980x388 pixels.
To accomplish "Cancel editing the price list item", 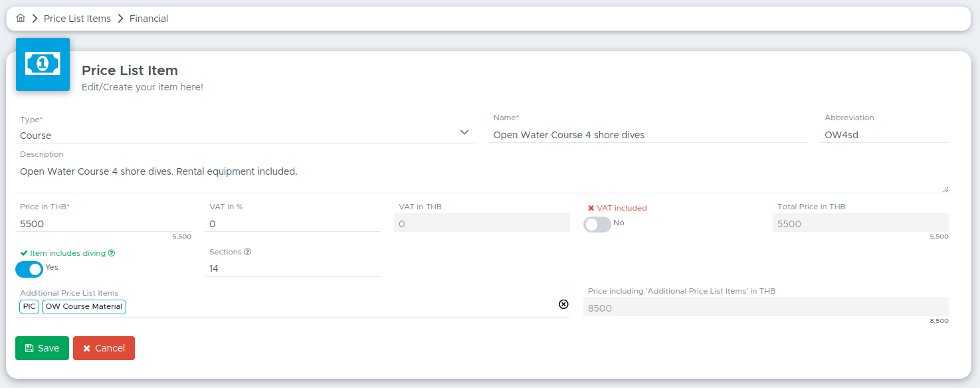I will tap(104, 348).
